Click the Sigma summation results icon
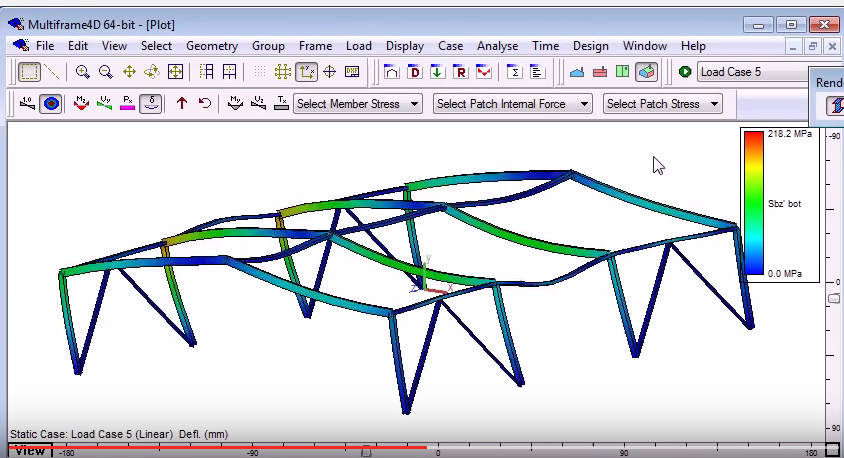Image resolution: width=844 pixels, height=458 pixels. [514, 72]
